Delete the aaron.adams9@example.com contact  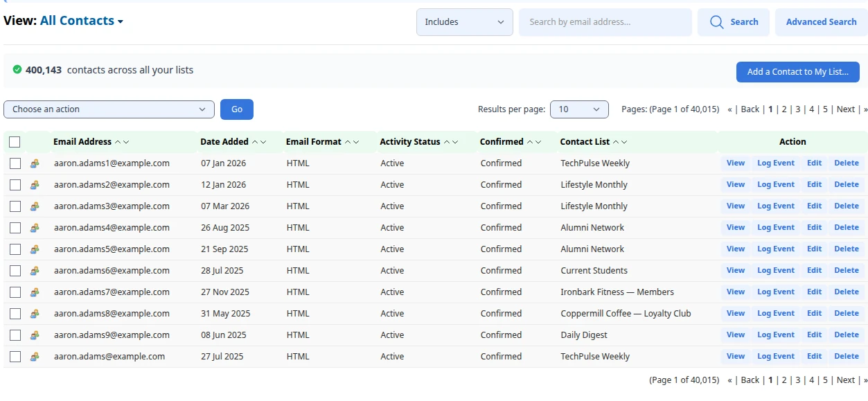click(x=846, y=335)
